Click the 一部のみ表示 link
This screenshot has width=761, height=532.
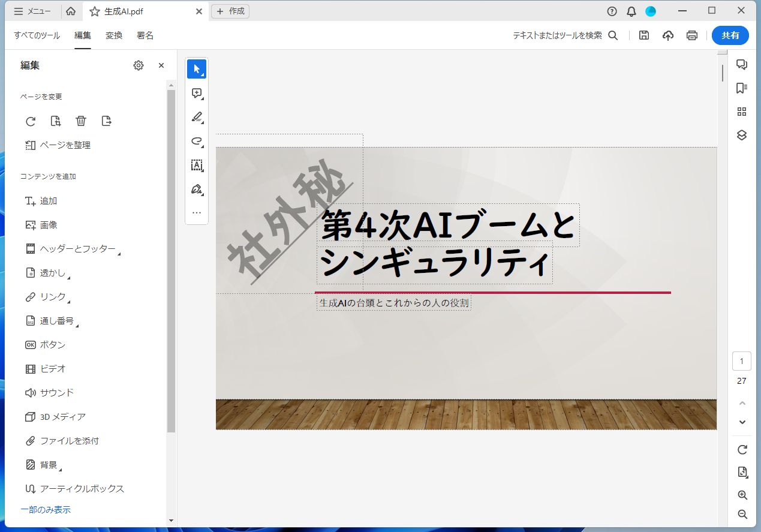[47, 509]
